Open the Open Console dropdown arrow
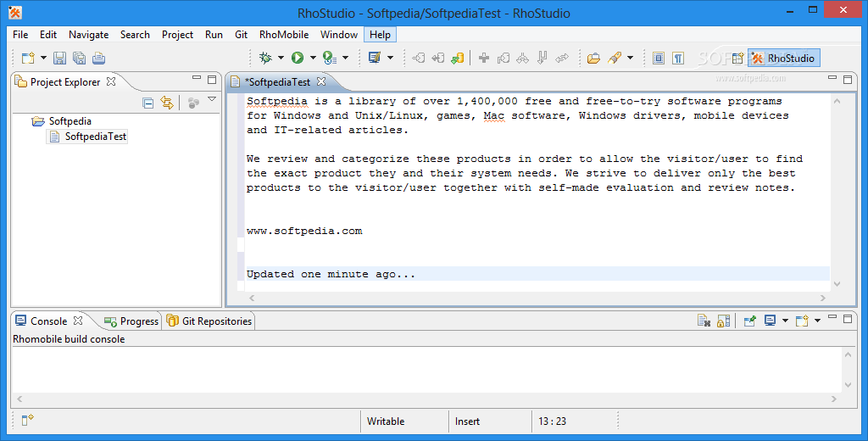Viewport: 868px width, 441px height. (817, 321)
